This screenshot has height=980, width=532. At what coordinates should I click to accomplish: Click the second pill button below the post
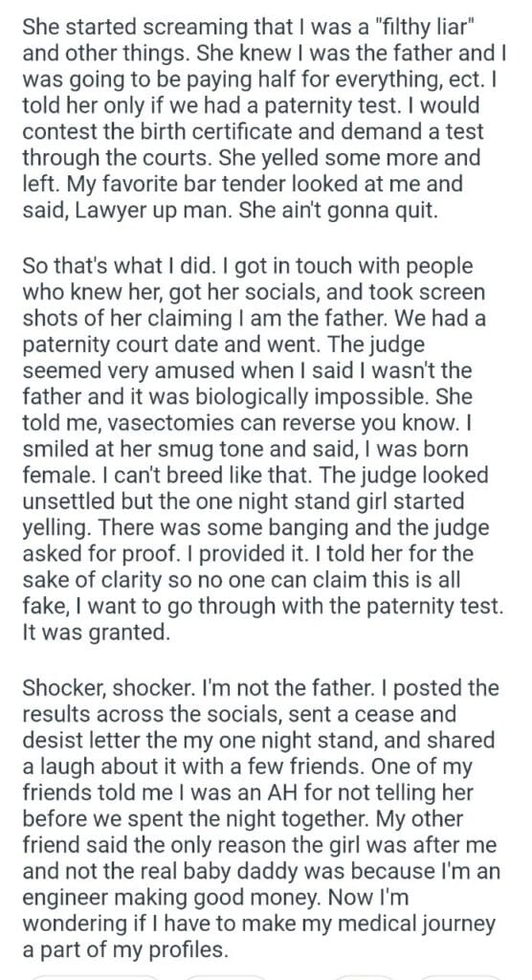[x=227, y=977]
